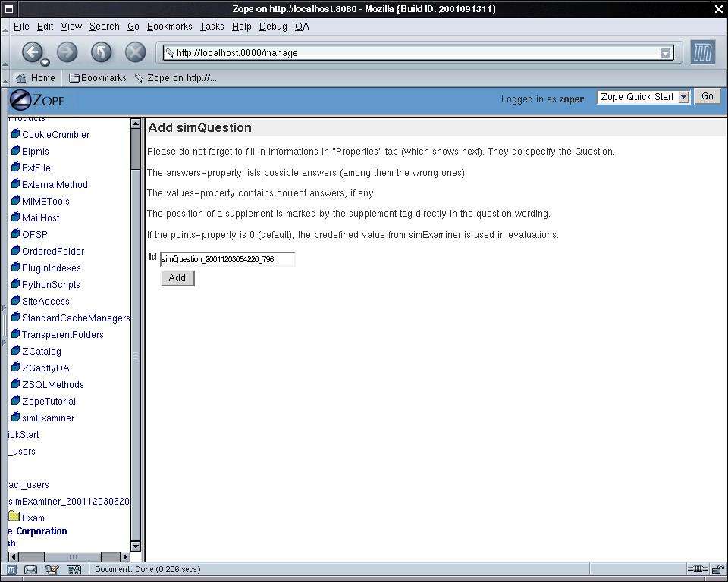728x582 pixels.
Task: Click the horizontal scrollbar left arrow
Action: (x=14, y=556)
